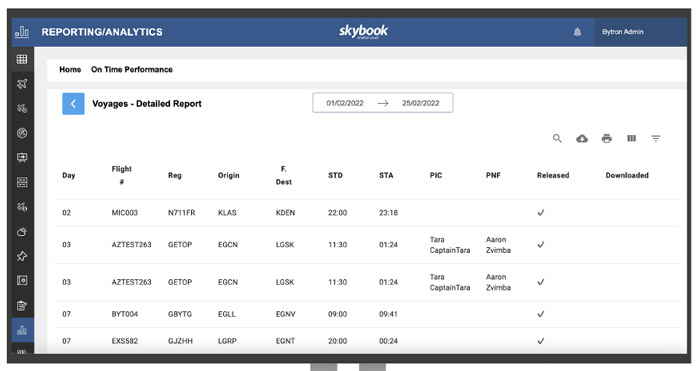The width and height of the screenshot is (700, 371).
Task: Select registration GBYTG cell
Action: [180, 314]
